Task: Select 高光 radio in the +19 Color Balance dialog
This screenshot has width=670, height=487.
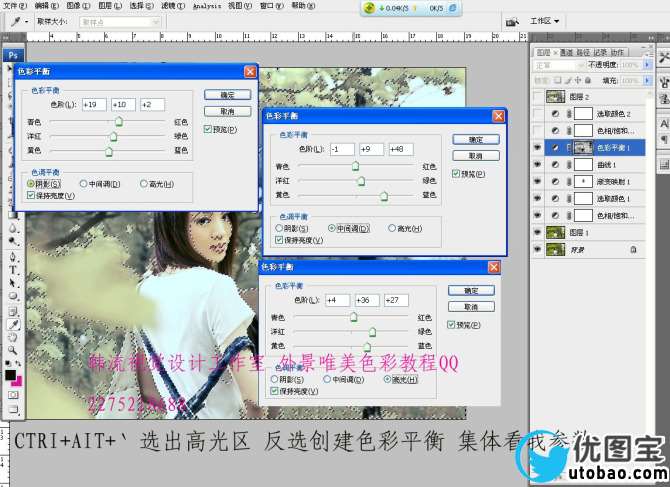Action: (x=144, y=184)
